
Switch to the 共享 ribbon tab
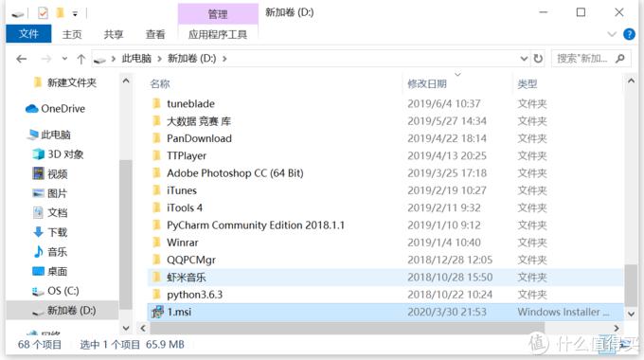click(114, 34)
